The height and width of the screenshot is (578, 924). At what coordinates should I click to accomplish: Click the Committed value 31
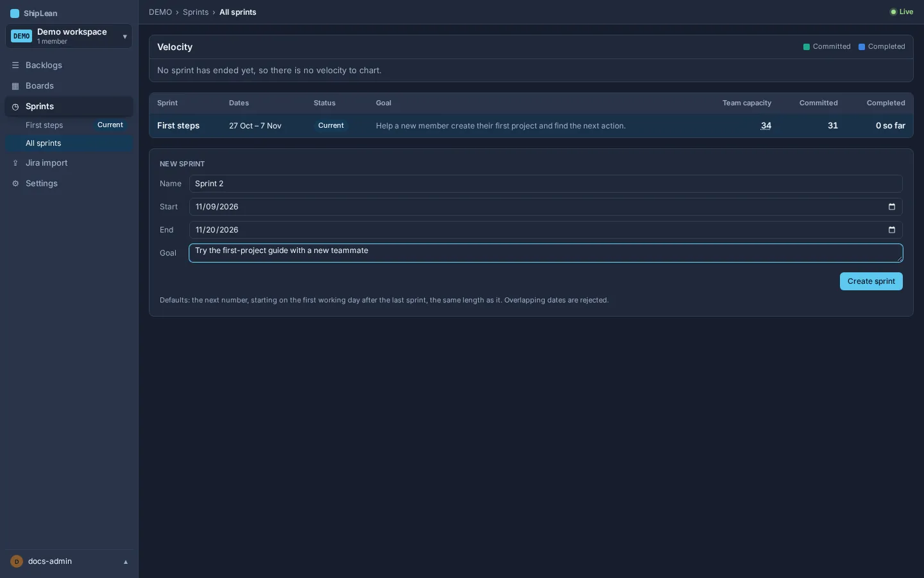point(833,126)
